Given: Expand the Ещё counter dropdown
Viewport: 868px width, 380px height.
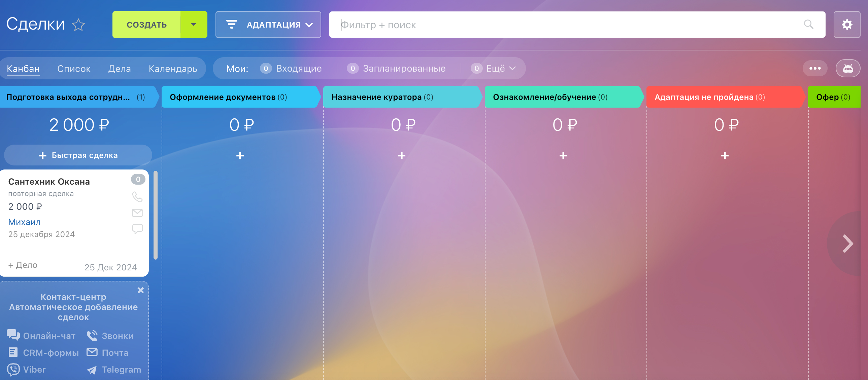Looking at the screenshot, I should tap(500, 68).
